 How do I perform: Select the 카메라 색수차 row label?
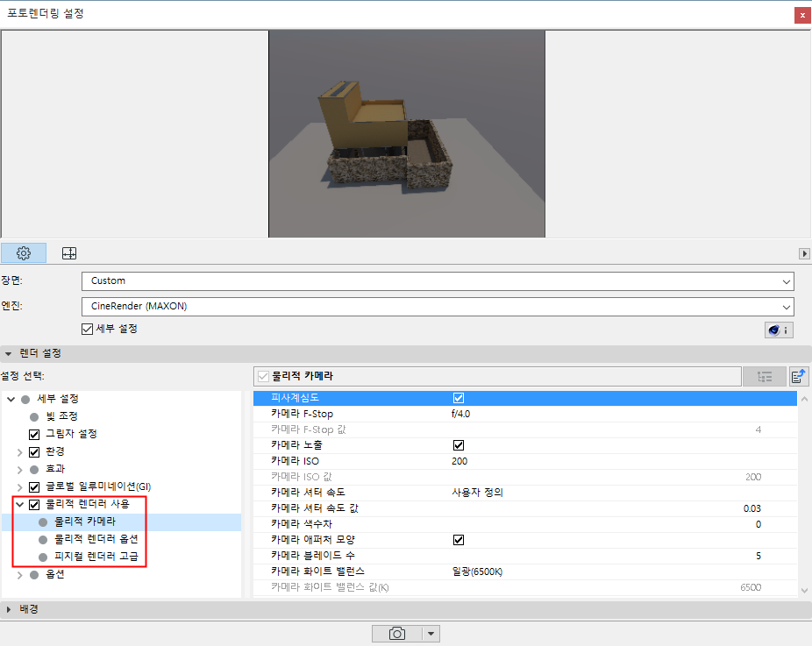[302, 524]
